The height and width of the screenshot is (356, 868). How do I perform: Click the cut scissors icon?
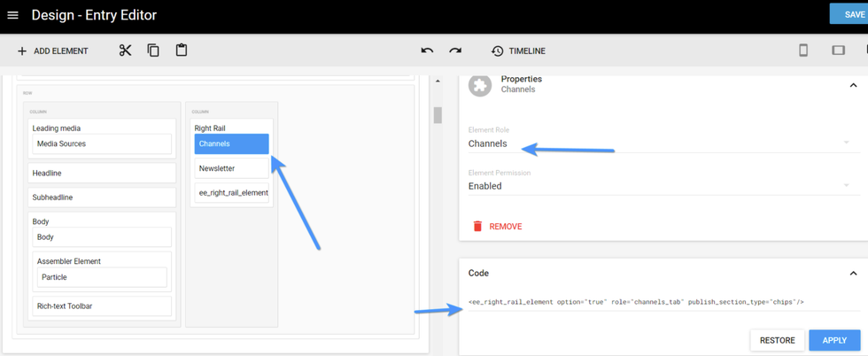(x=125, y=50)
